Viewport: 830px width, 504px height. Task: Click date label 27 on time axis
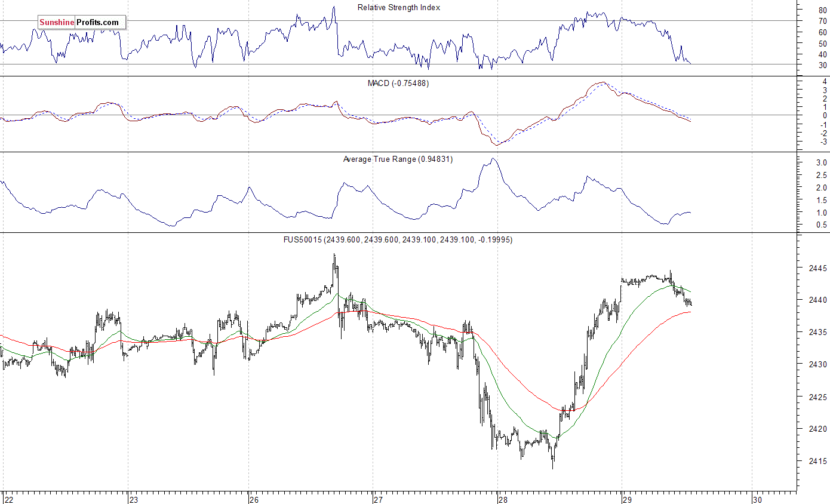377,499
